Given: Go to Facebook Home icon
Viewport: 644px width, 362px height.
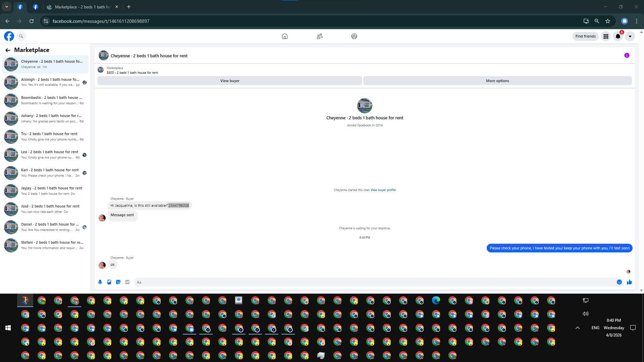Looking at the screenshot, I should (284, 36).
